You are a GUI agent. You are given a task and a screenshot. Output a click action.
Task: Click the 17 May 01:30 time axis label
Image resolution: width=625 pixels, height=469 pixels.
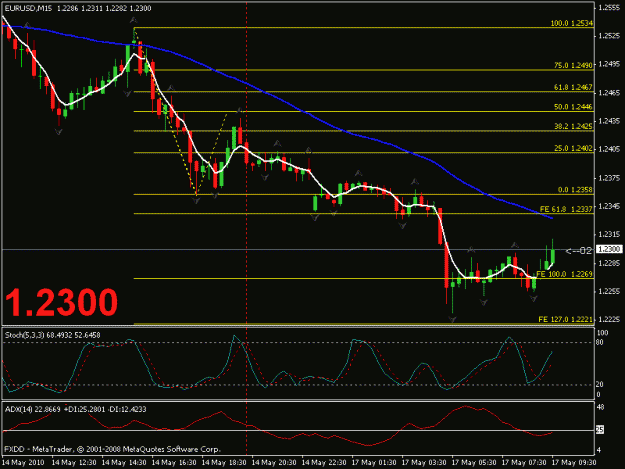click(x=374, y=463)
